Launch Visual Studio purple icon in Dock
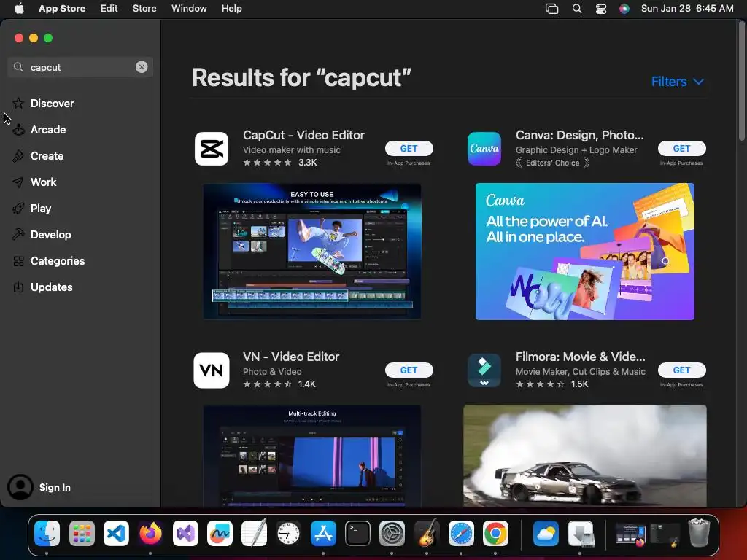Screen dimensions: 747x560 [x=185, y=533]
